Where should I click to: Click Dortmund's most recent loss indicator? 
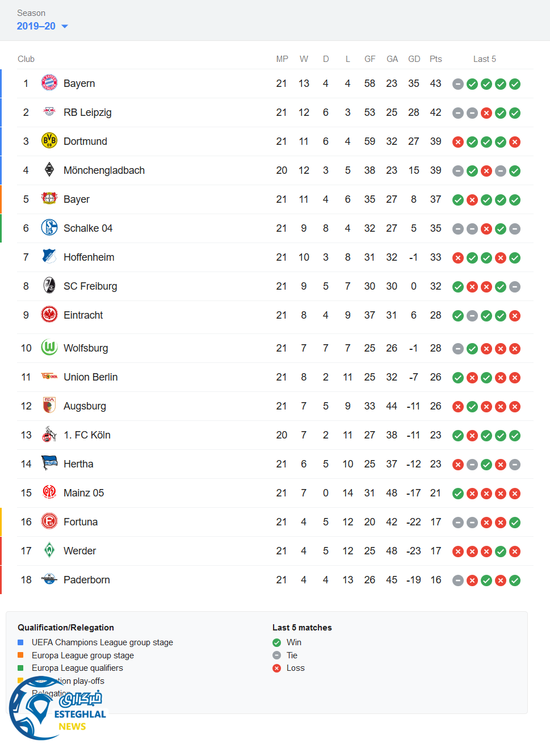point(515,142)
